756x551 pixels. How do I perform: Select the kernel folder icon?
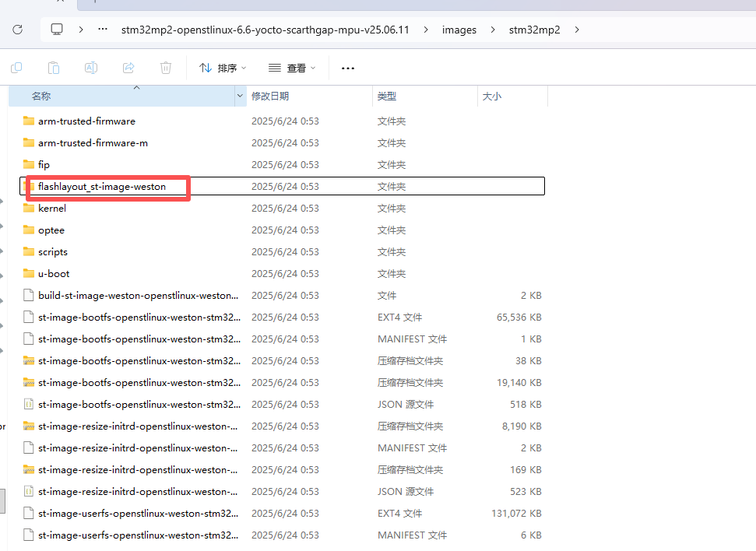(x=29, y=208)
